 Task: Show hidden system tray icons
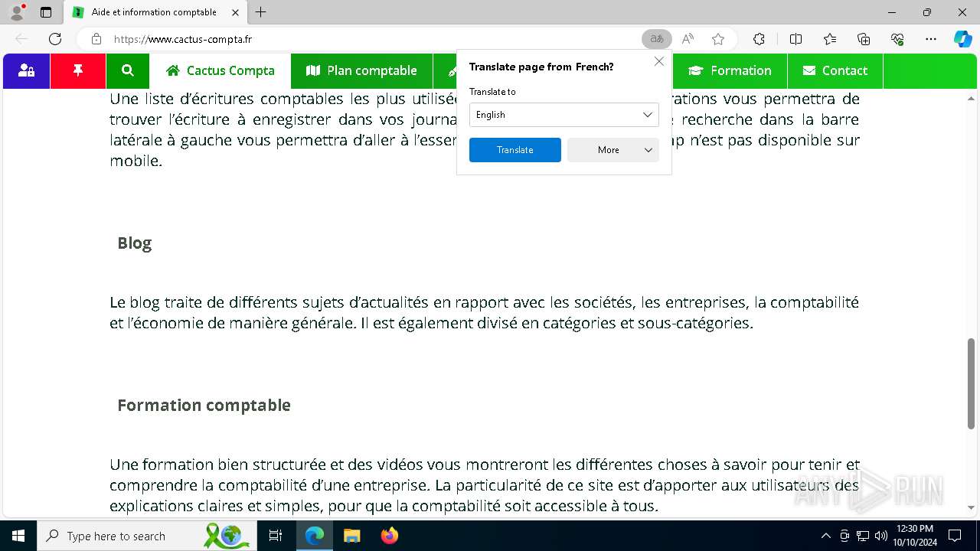(x=826, y=536)
